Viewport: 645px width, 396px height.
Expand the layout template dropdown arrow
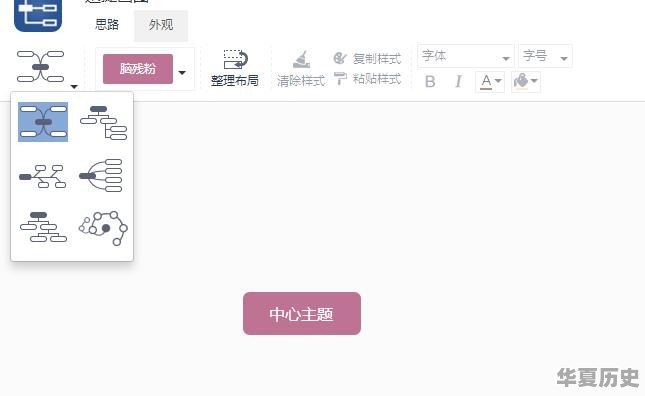coord(74,86)
